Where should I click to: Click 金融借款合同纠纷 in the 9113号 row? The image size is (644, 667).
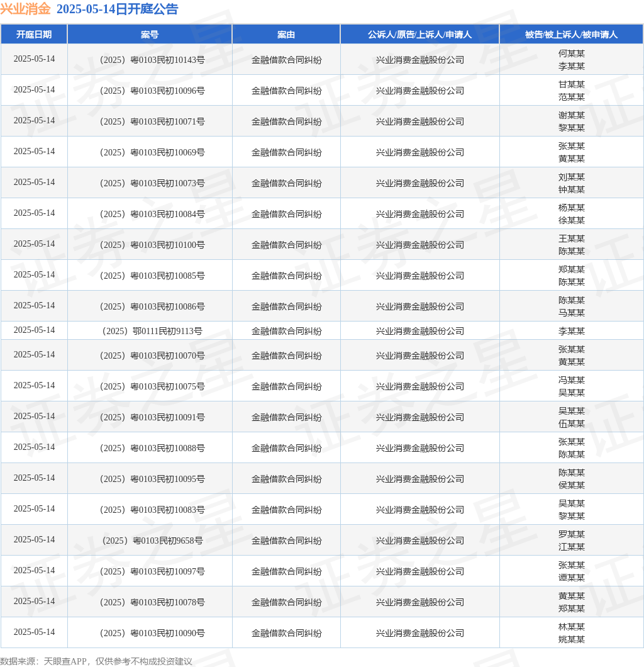coord(286,331)
